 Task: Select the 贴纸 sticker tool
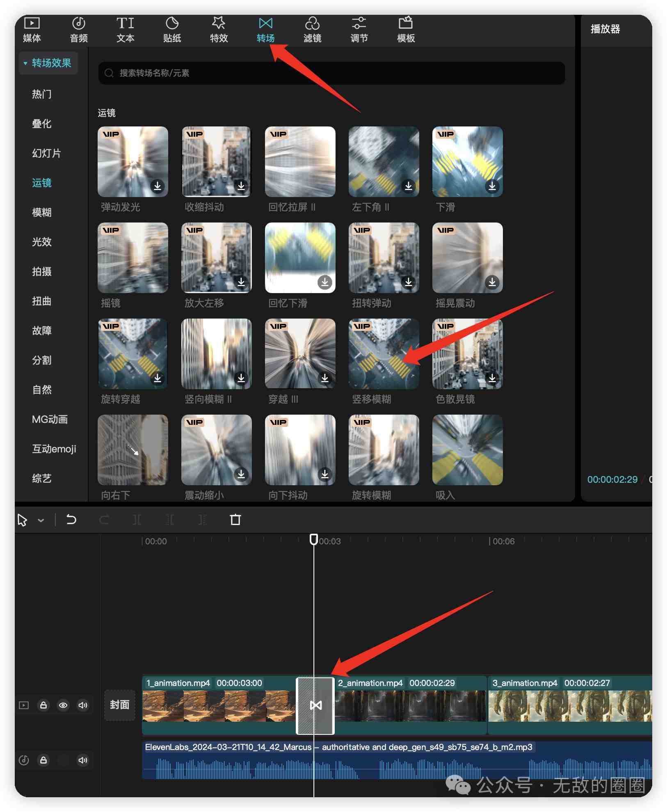[172, 30]
